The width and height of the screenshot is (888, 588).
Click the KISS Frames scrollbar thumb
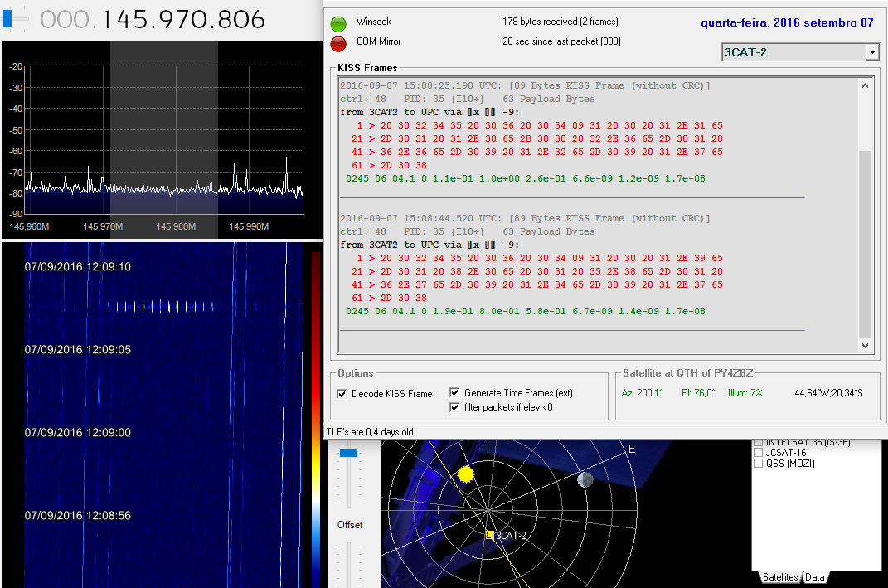[865, 244]
